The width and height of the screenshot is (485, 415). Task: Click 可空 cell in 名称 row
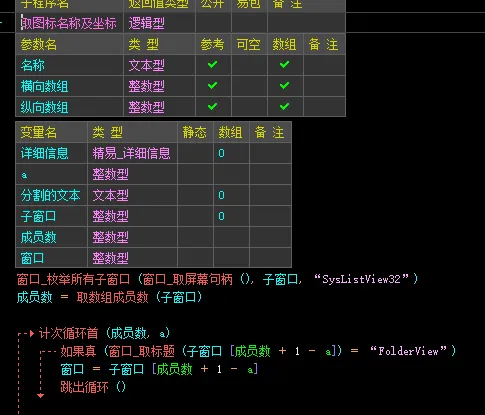249,65
